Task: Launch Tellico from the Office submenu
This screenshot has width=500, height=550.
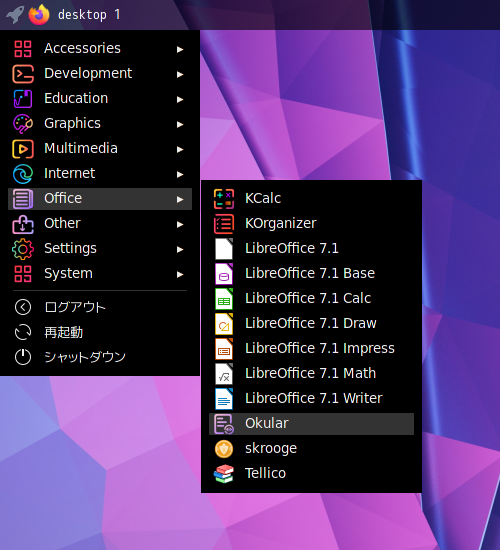Action: [x=311, y=474]
